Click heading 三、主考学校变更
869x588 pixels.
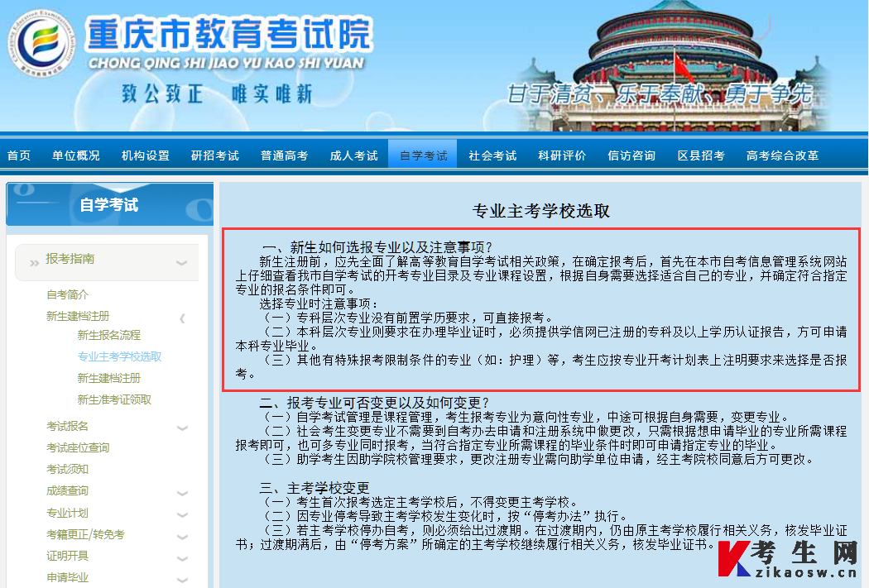coord(314,488)
